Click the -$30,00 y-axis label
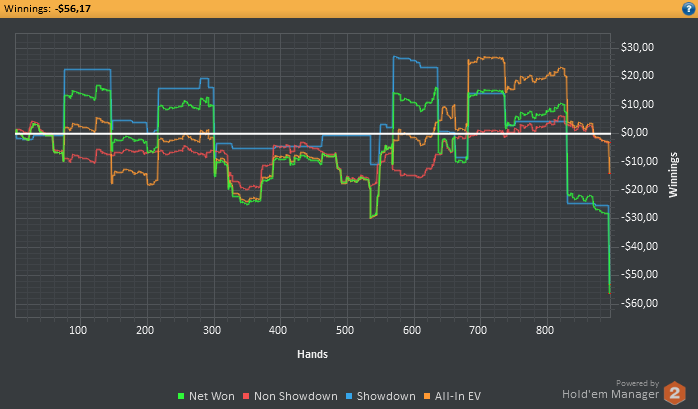Screen dimensions: 698x409 click(639, 218)
